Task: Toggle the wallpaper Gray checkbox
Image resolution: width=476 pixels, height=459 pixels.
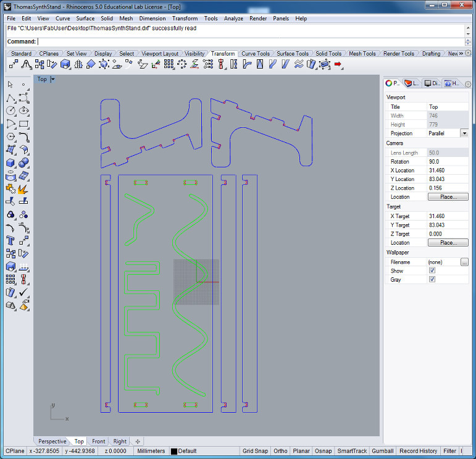Action: tap(432, 279)
